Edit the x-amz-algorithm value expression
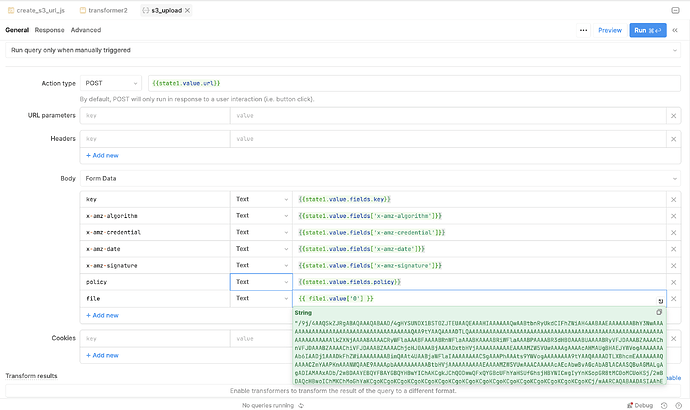690x410 pixels. click(479, 216)
